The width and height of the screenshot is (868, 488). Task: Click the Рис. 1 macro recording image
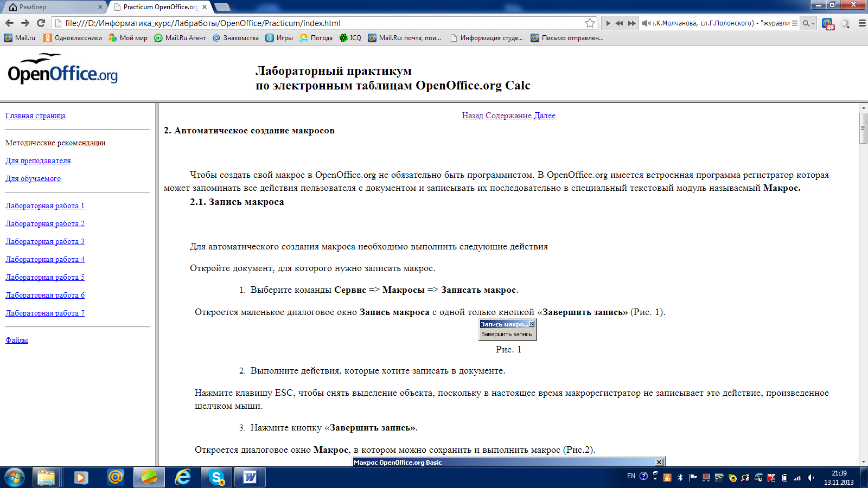click(508, 330)
